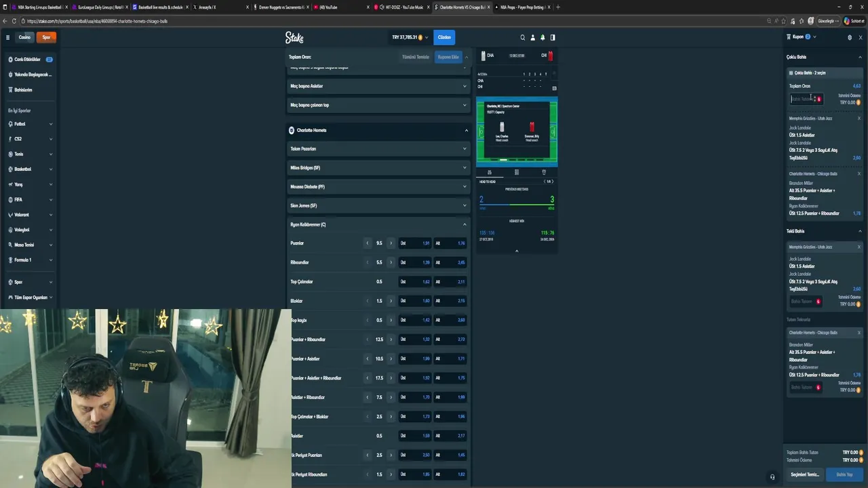Click Futbol icon in sports sidebar
The height and width of the screenshot is (488, 868).
point(11,124)
